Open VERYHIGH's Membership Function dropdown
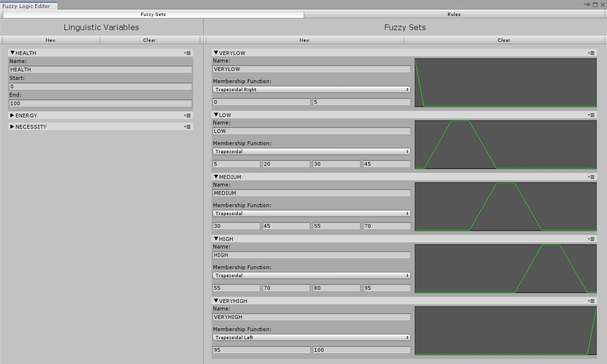 tap(311, 337)
